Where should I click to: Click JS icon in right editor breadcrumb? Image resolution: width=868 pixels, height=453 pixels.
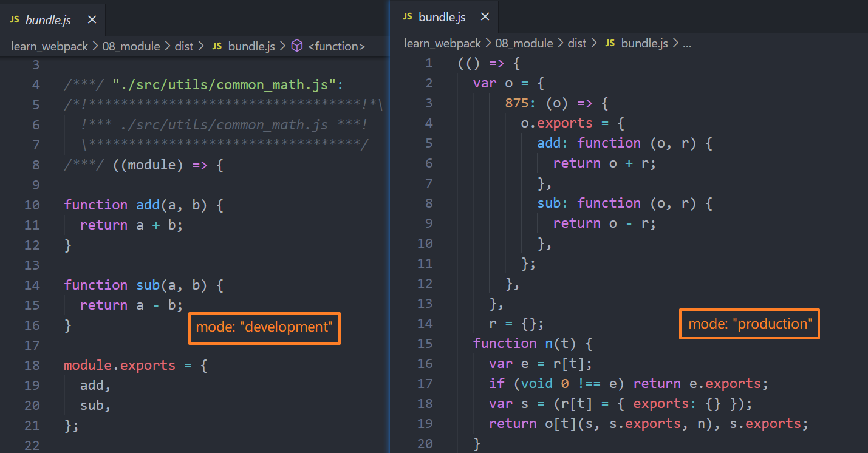[x=610, y=43]
